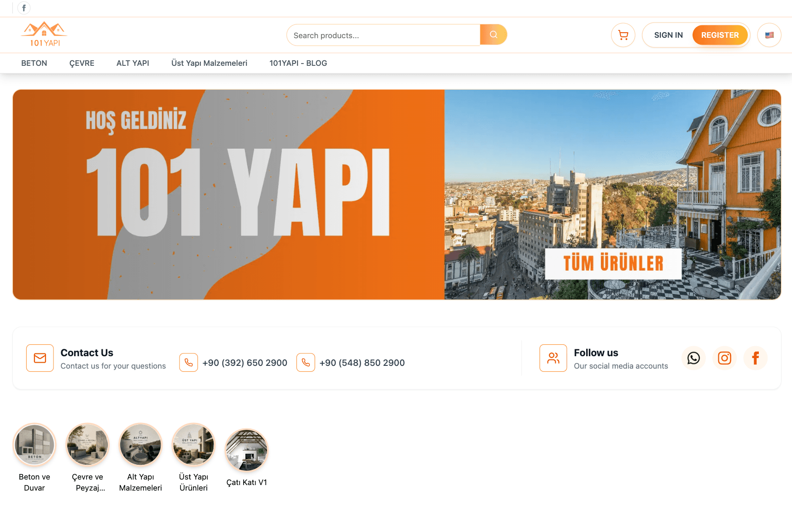Open the 101YAPI - BLOG menu item
This screenshot has height=532, width=792.
click(298, 63)
